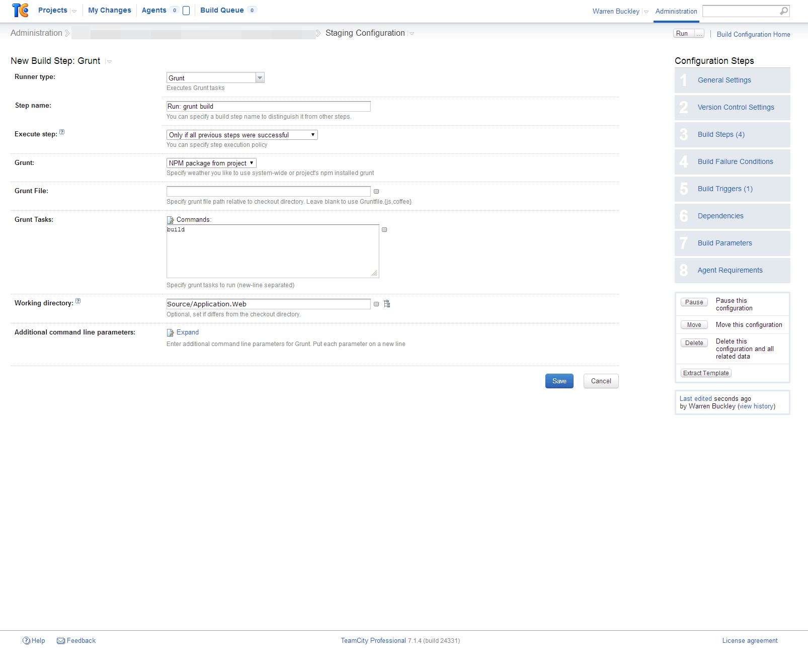Expand additional command line parameters
This screenshot has width=808, height=672.
click(x=187, y=332)
